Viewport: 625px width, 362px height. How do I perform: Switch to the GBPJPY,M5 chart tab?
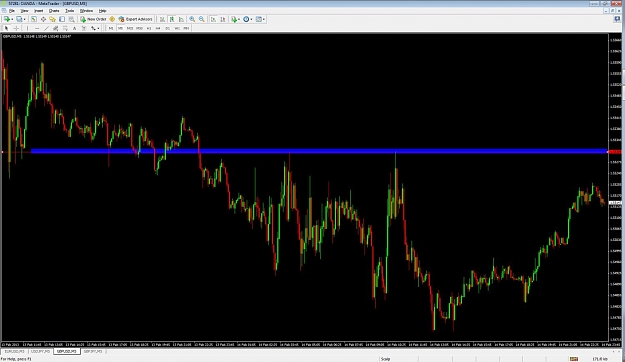coord(93,351)
